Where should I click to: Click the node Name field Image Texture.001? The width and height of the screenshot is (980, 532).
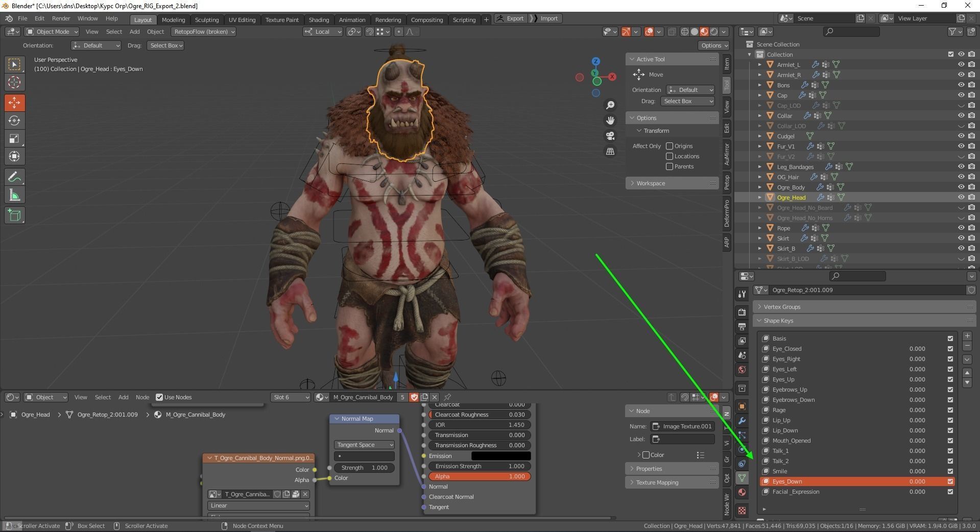(682, 426)
